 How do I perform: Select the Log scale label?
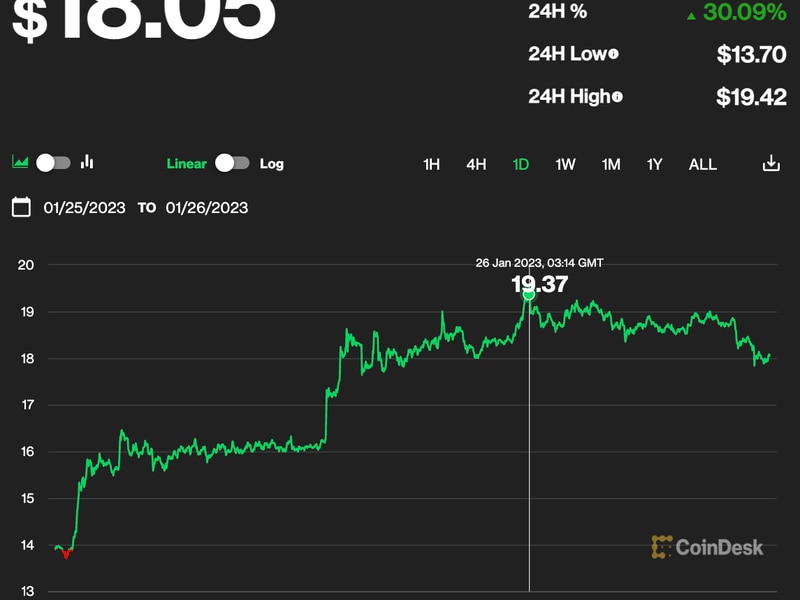pos(272,164)
